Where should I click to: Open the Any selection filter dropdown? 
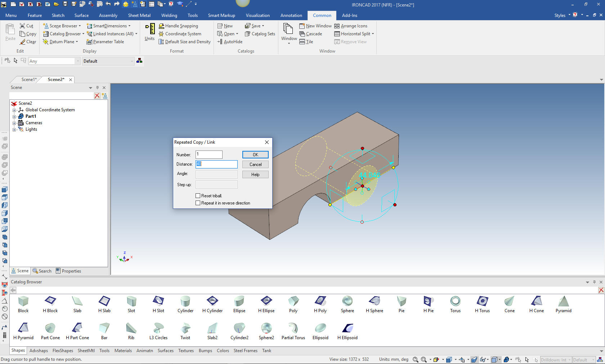54,61
